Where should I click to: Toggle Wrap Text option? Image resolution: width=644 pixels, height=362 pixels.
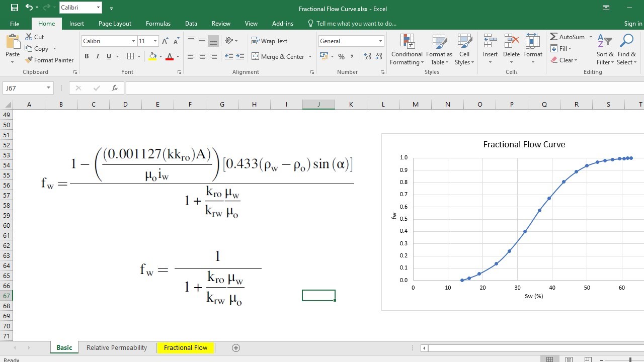[270, 41]
